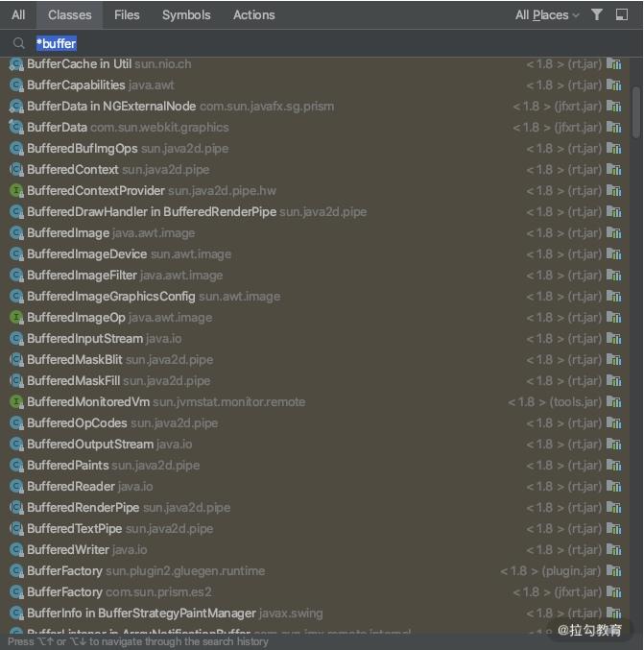
Task: Click the results list vertical scrollbar
Action: [636, 115]
